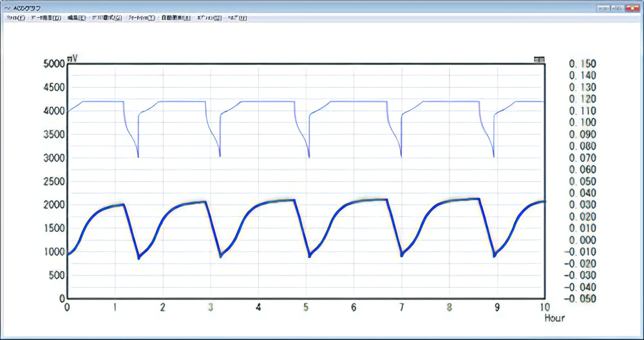Click the hour 10 tick label on the time axis
This screenshot has height=340, width=644.
pos(545,307)
